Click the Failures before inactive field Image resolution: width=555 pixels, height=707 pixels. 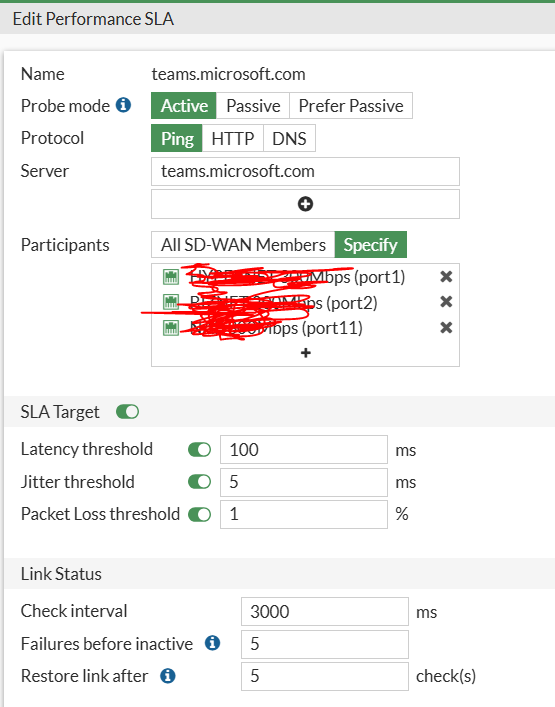click(x=325, y=644)
